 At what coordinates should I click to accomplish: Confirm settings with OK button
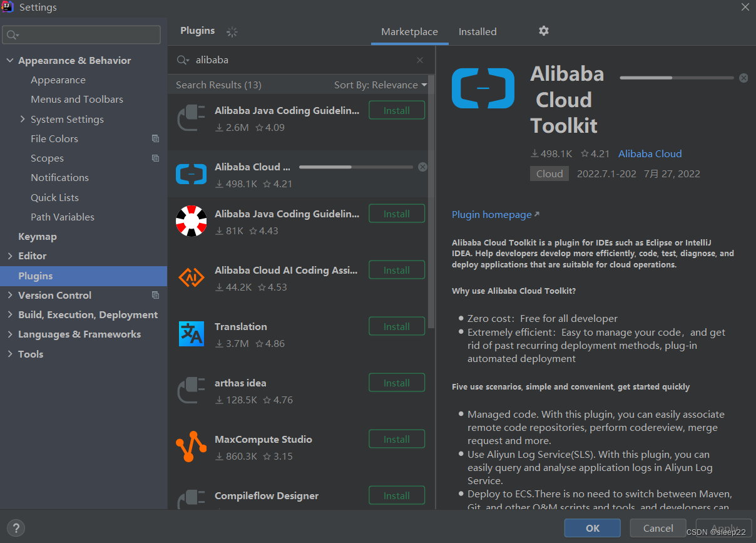point(593,528)
